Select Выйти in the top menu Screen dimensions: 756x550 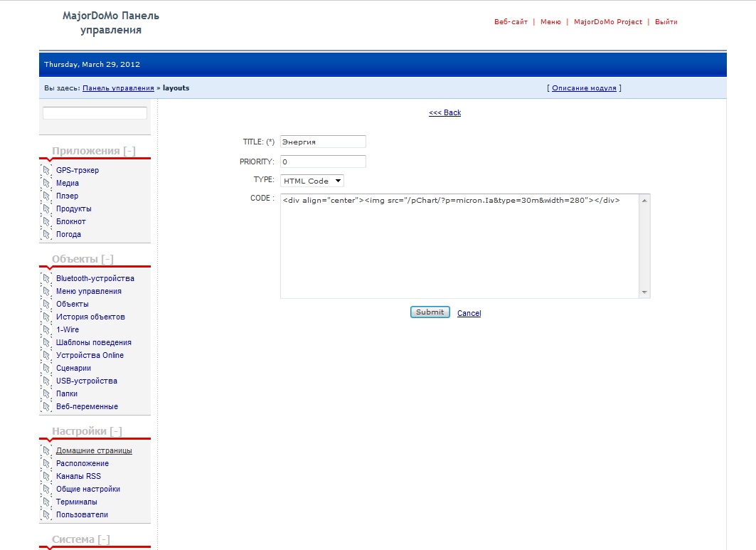click(x=666, y=22)
